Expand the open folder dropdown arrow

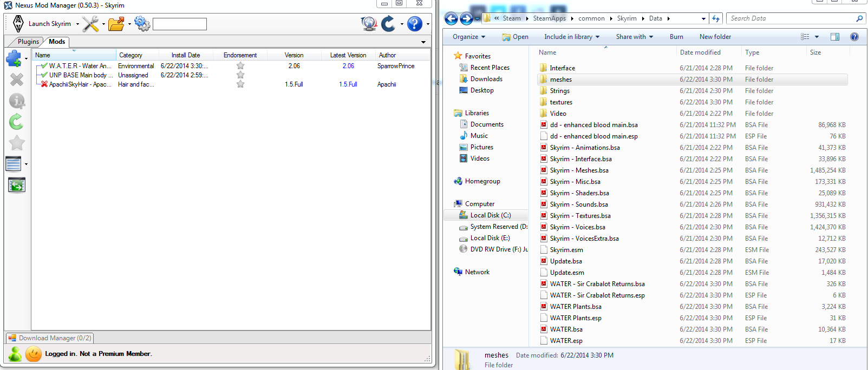(129, 24)
